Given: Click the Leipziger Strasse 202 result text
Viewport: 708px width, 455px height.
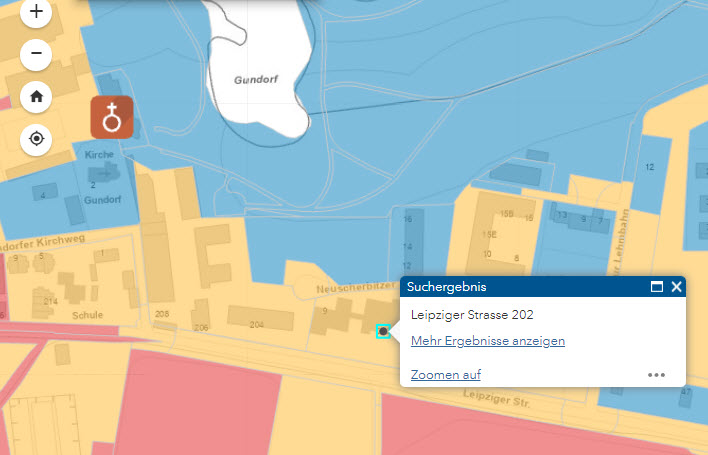Looking at the screenshot, I should 472,315.
